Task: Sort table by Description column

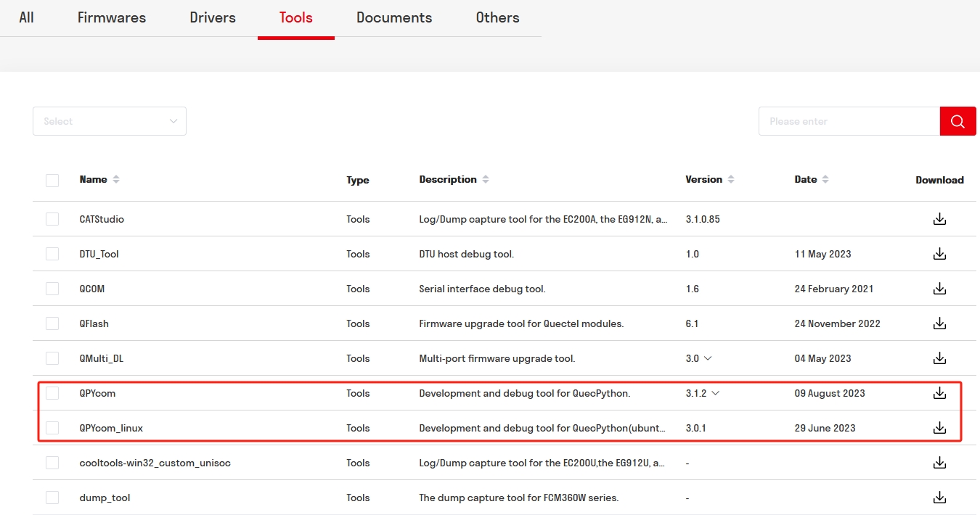Action: pos(486,179)
